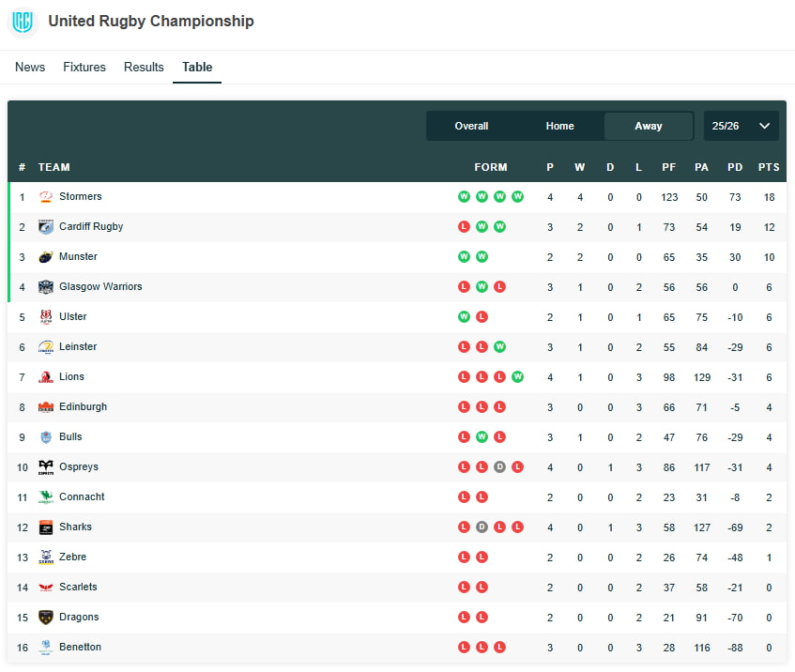Select the Stormers team crest
The height and width of the screenshot is (672, 795).
(x=45, y=196)
